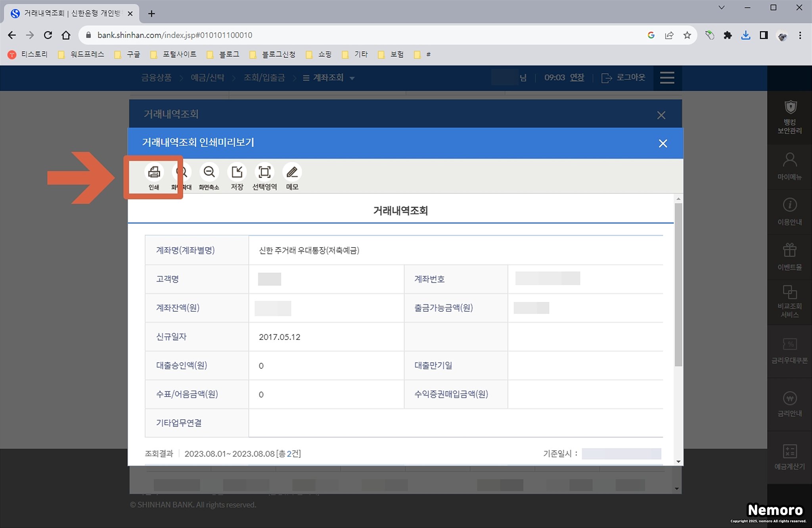Click the Print (인쇄) icon
The image size is (812, 528).
tap(154, 172)
